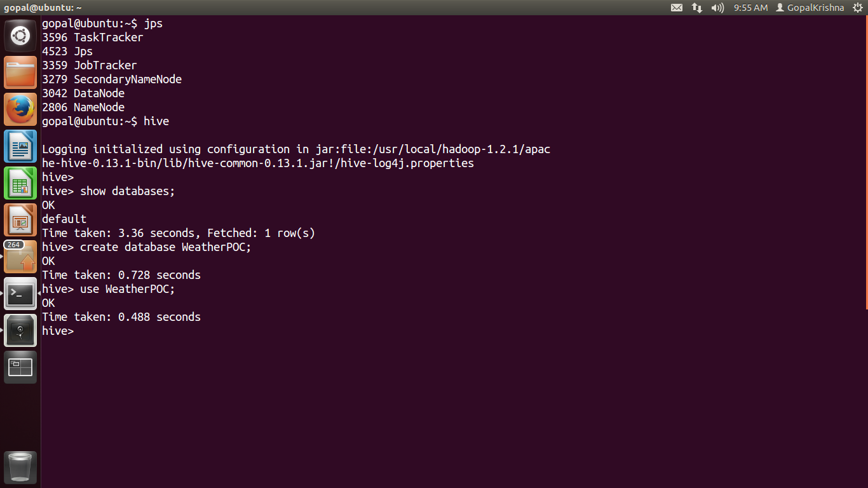Click at the final hive> prompt line

[58, 331]
